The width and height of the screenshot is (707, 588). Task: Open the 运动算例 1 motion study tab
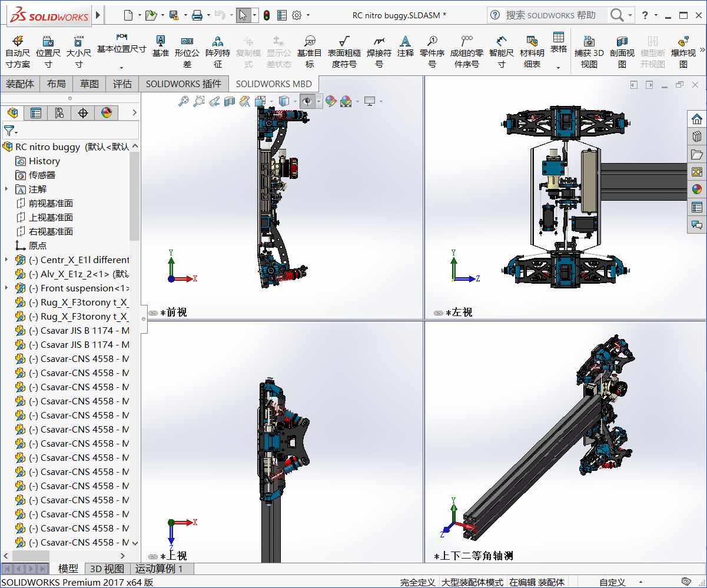tap(159, 569)
